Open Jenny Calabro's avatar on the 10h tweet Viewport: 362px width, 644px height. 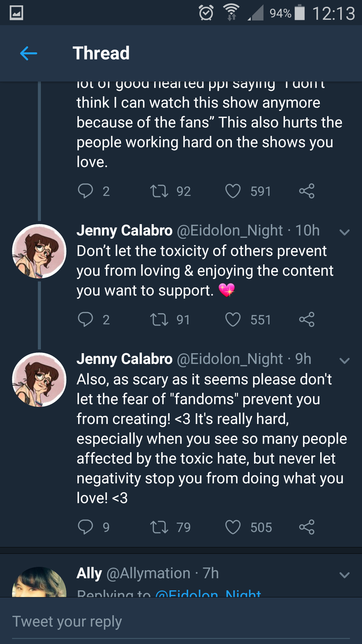(x=39, y=251)
